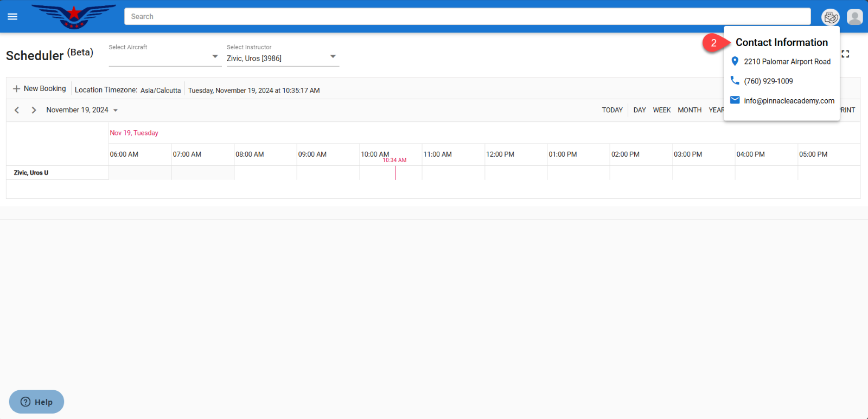Click the phone icon in contact panel

tap(735, 81)
